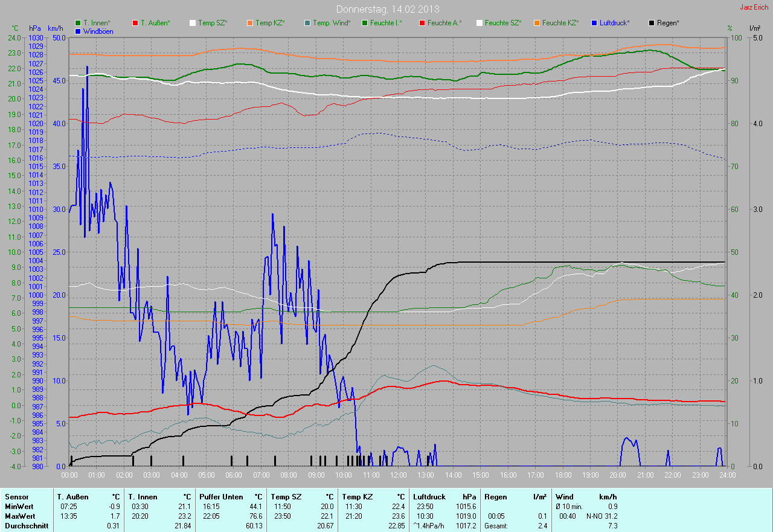
Task: Click the green T. Innen legend swatch
Action: coord(78,23)
